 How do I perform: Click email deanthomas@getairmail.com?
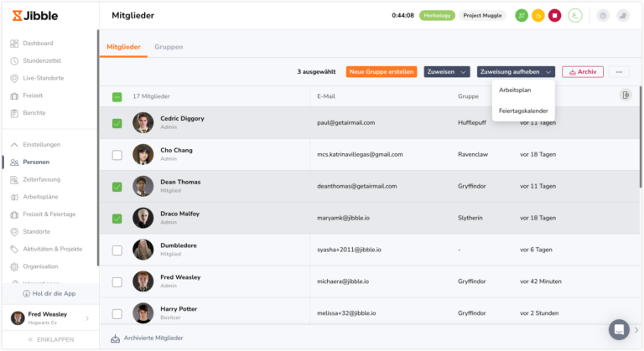(357, 186)
